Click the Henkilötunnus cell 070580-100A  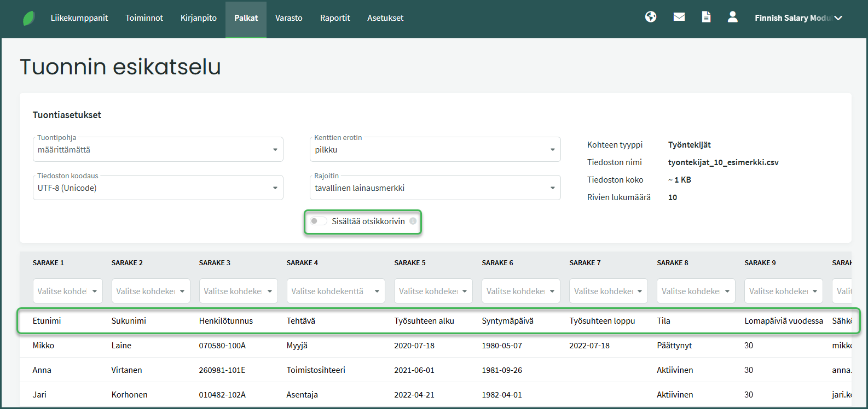222,346
